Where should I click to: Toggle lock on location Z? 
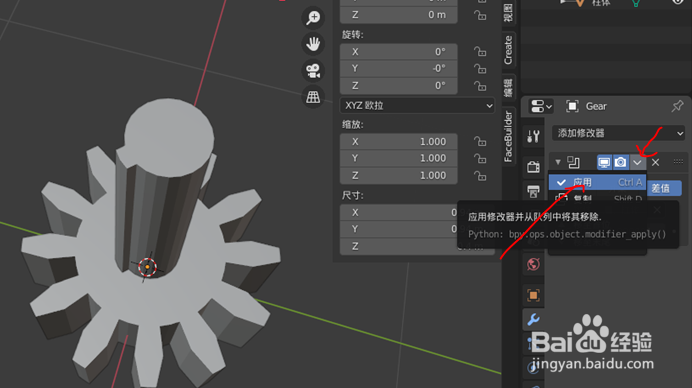point(480,15)
